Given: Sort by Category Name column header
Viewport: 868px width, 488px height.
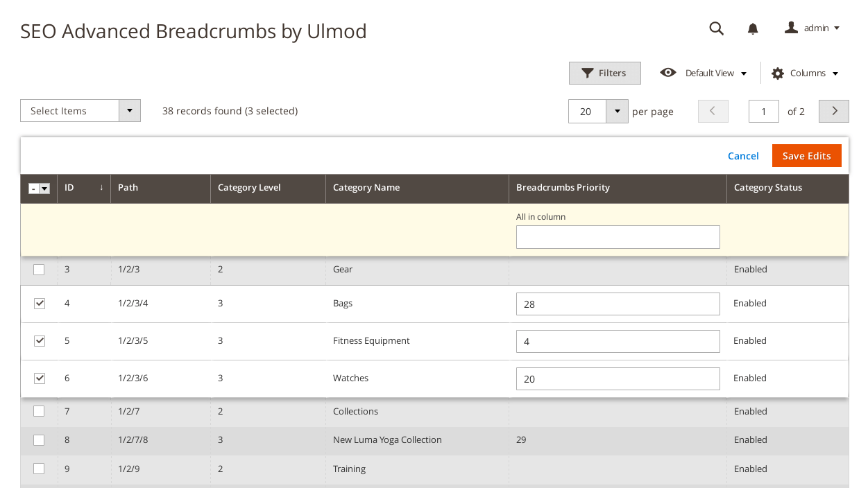Looking at the screenshot, I should (417, 188).
